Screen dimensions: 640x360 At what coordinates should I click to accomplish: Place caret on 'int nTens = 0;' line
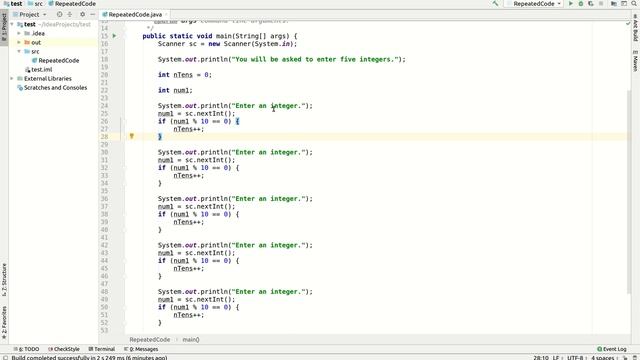pyautogui.click(x=185, y=75)
